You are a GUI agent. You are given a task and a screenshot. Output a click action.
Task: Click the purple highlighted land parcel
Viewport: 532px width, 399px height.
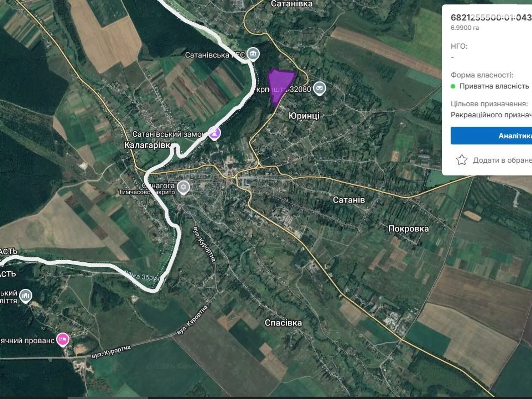tap(280, 86)
